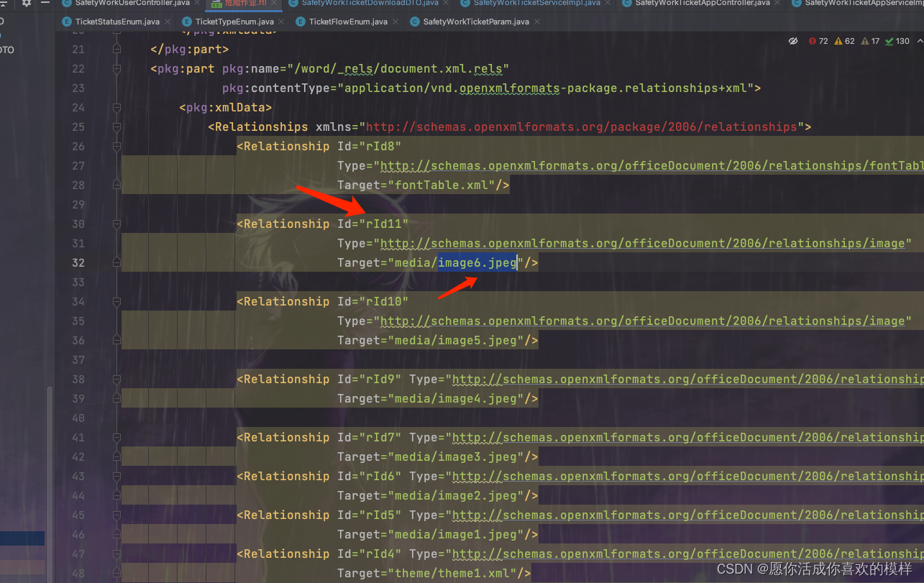Viewport: 924px width, 583px height.
Task: Collapse rId10 Relationship fold on line 34
Action: 115,302
